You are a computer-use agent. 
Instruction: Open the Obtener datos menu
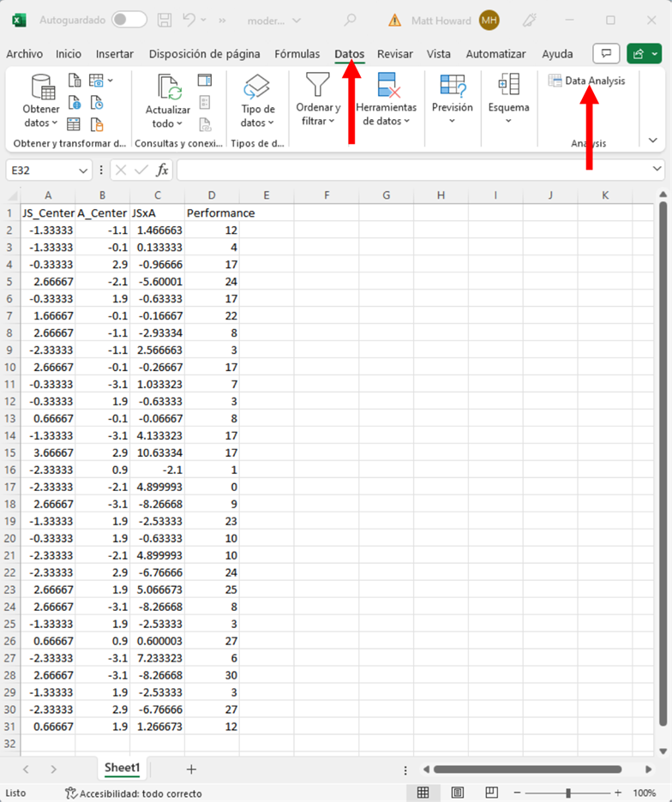click(41, 99)
